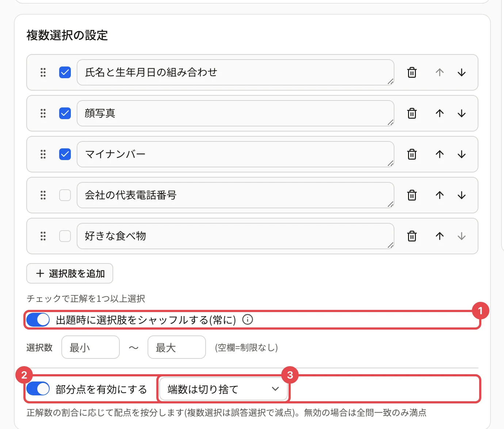Edit the 顔写真 text field
The height and width of the screenshot is (429, 504).
click(x=236, y=113)
